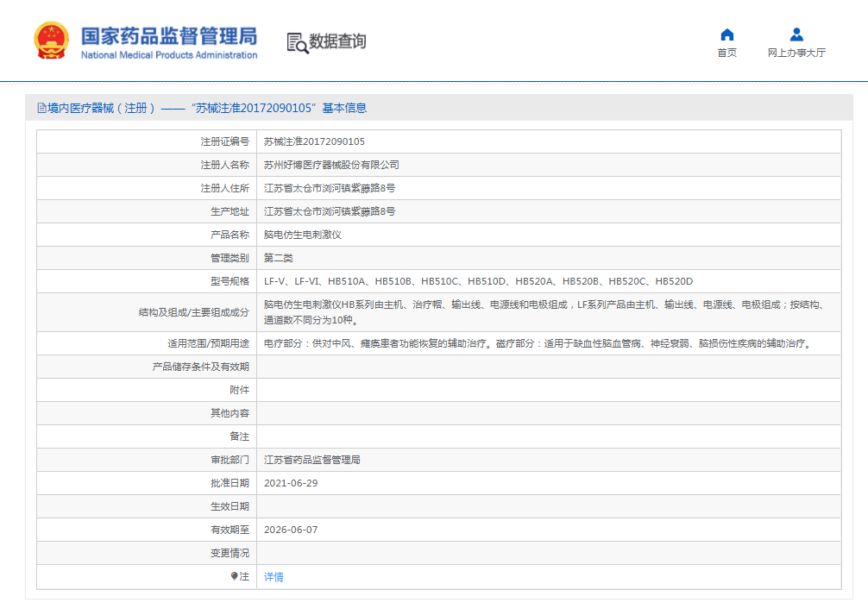Open 网上办事大厅 via the person icon
The image size is (868, 615).
pos(796,35)
